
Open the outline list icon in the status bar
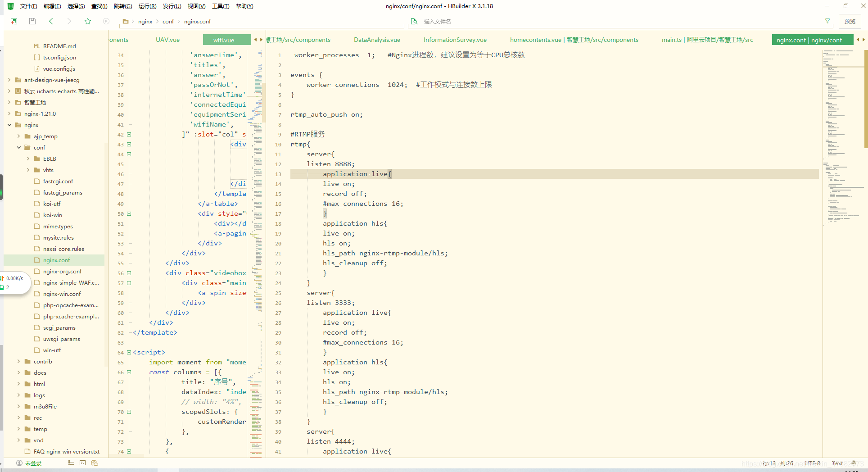pyautogui.click(x=71, y=463)
